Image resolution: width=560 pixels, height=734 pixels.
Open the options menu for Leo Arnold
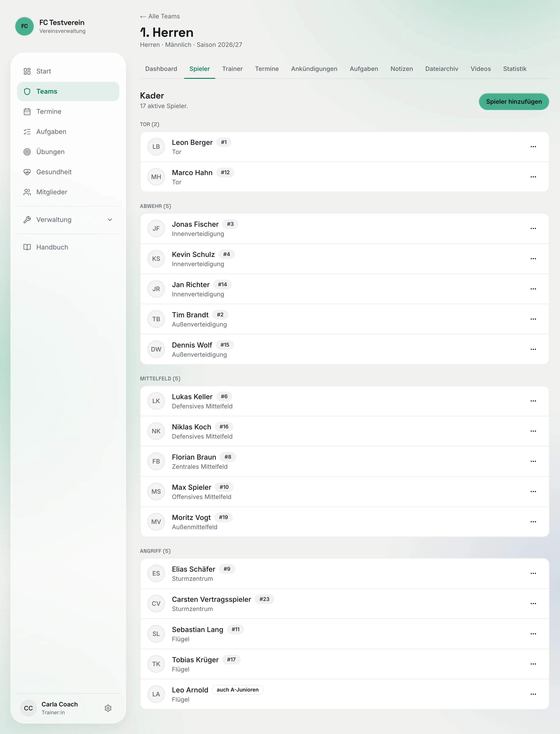coord(533,694)
